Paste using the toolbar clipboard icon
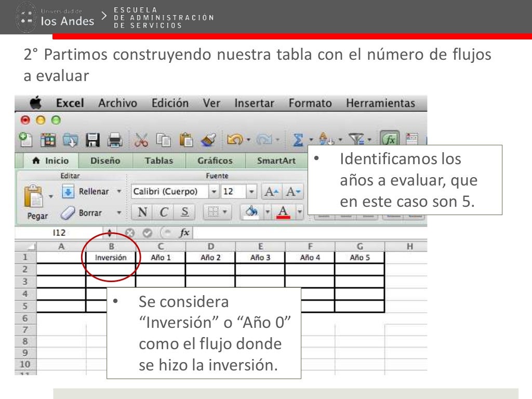 click(186, 140)
